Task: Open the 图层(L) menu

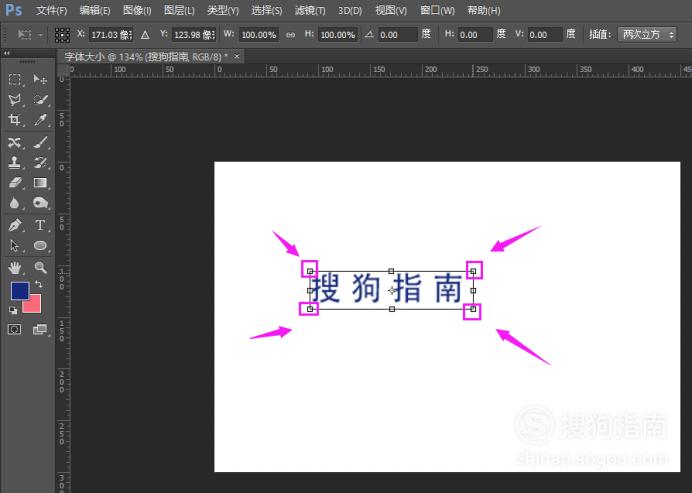Action: [x=179, y=10]
